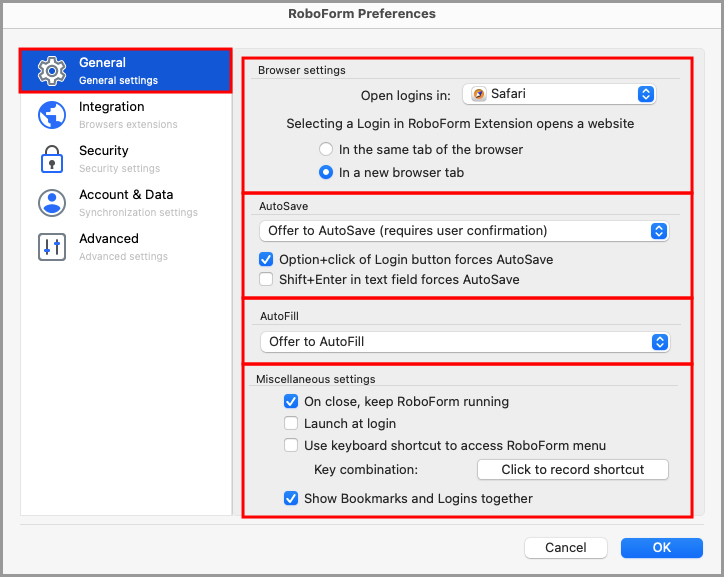724x577 pixels.
Task: Click the Advanced sliders icon
Action: (52, 247)
